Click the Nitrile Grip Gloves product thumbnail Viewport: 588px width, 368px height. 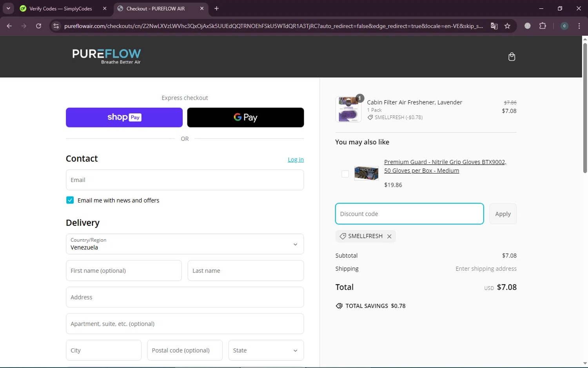pos(366,173)
